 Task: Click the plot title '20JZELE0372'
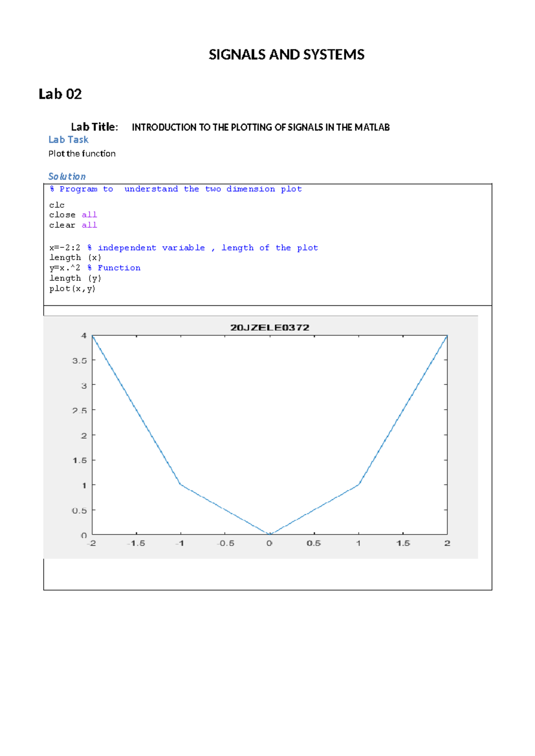pyautogui.click(x=270, y=328)
